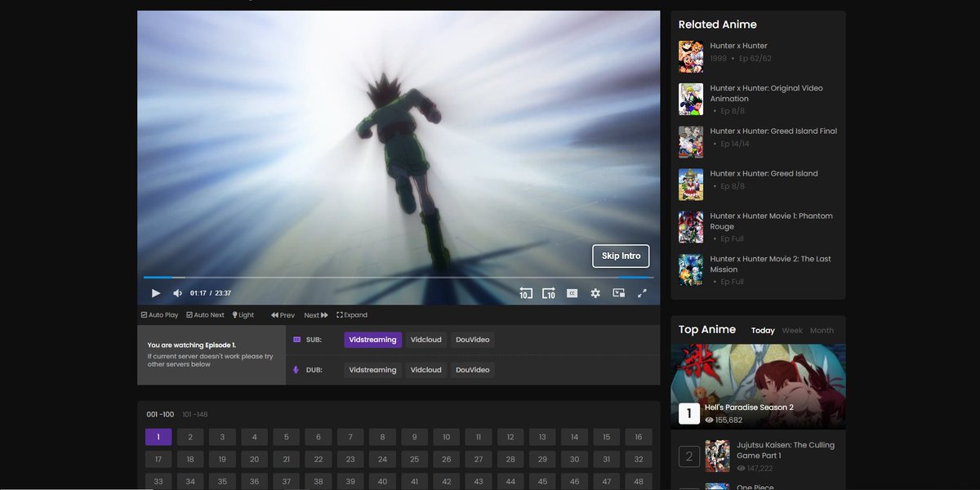Select episode 32
980x490 pixels.
point(639,459)
